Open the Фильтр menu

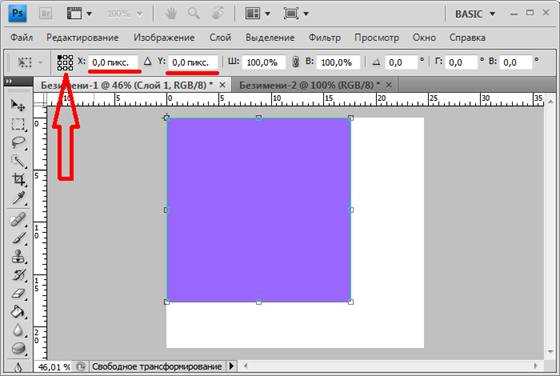tap(324, 37)
